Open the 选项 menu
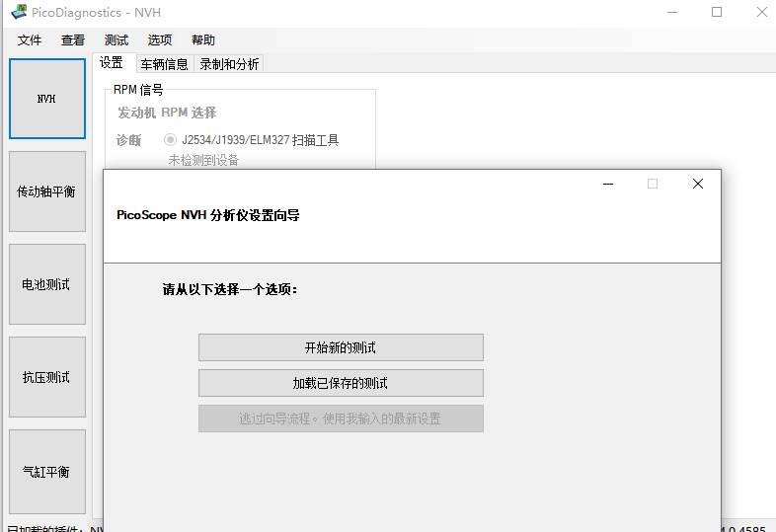The width and height of the screenshot is (776, 532). [160, 40]
